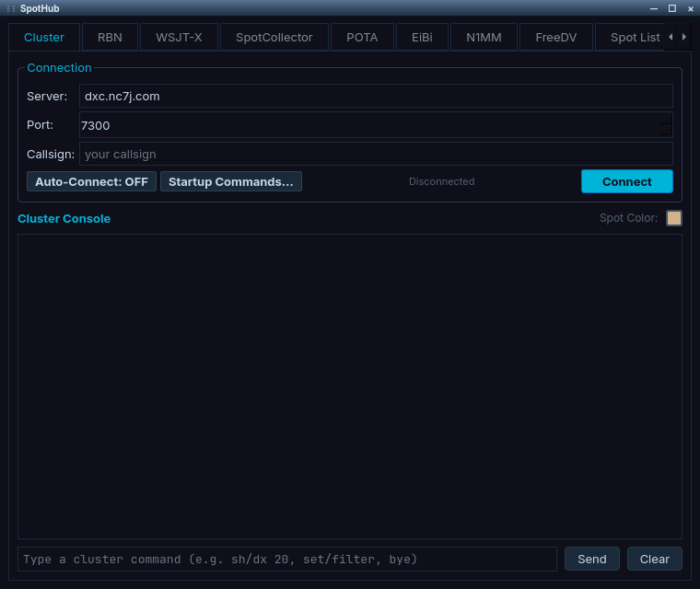
Task: Send the cluster command
Action: point(592,560)
